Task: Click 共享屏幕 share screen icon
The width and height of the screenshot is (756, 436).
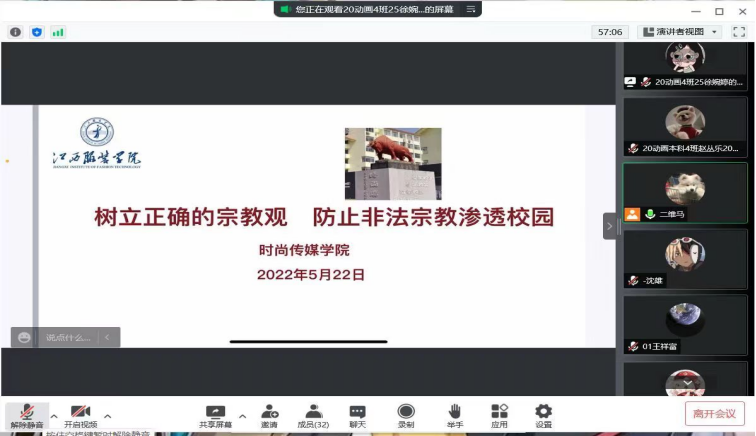Action: [x=215, y=414]
